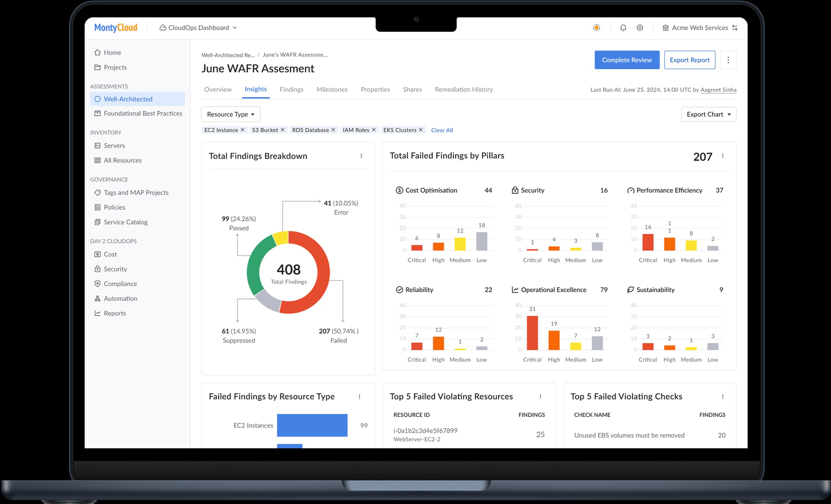The height and width of the screenshot is (504, 831).
Task: Open the Service Catalog section
Action: [125, 222]
